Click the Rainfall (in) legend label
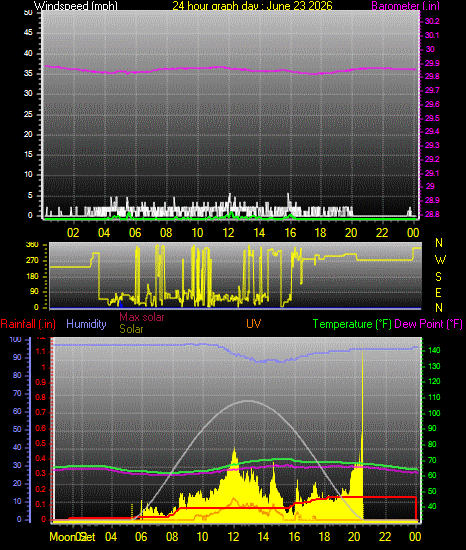The height and width of the screenshot is (550, 466). [x=28, y=324]
